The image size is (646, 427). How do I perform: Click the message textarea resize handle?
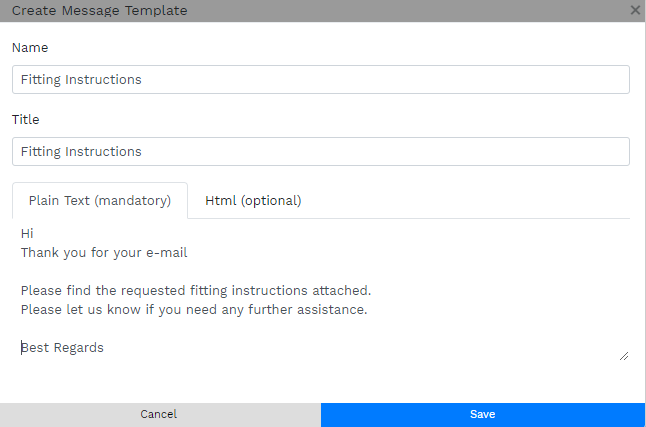click(624, 355)
